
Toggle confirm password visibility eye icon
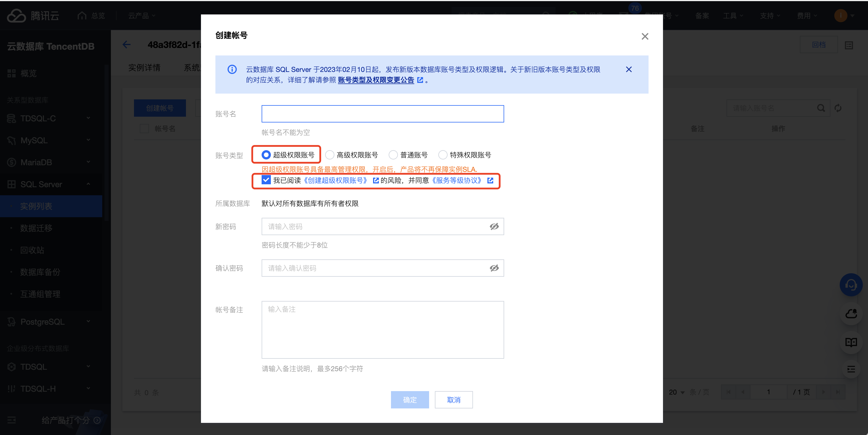click(494, 268)
